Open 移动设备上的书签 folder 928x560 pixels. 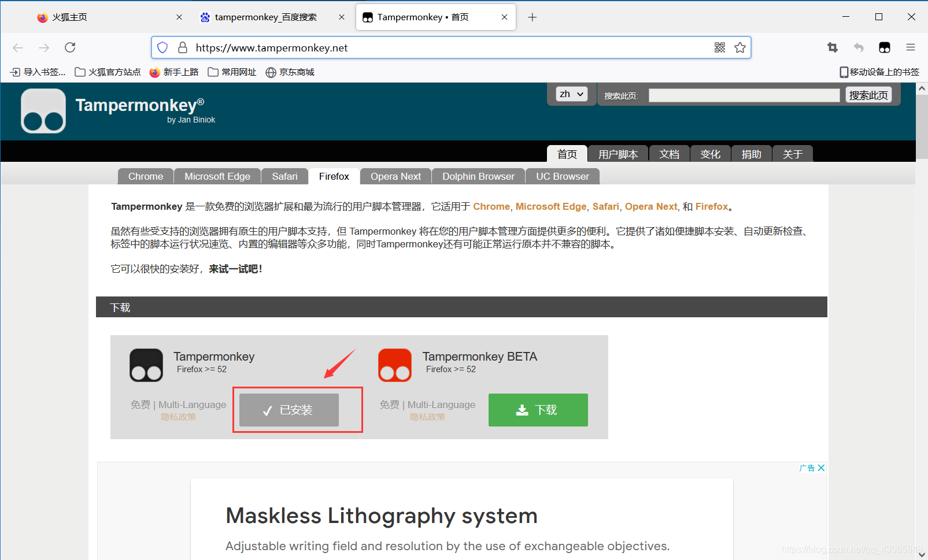coord(879,72)
